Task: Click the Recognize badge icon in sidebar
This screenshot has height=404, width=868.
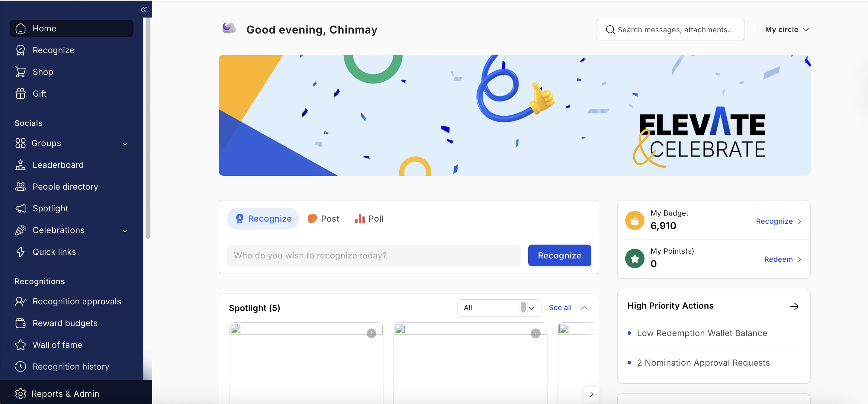Action: point(21,50)
